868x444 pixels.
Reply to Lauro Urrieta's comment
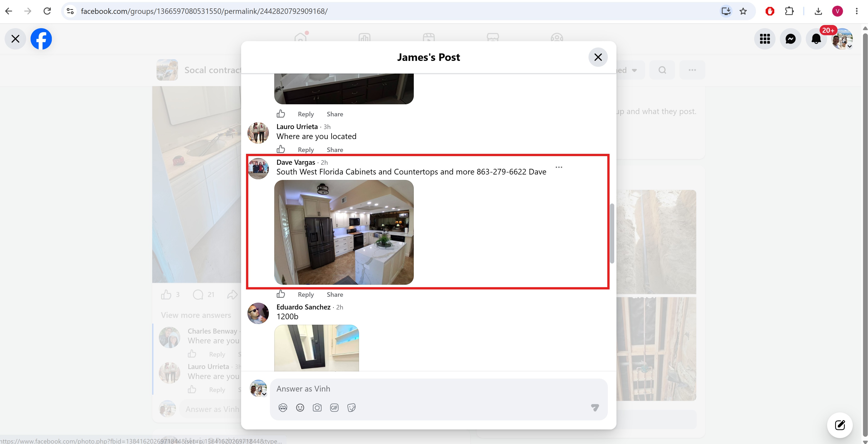[x=306, y=150]
